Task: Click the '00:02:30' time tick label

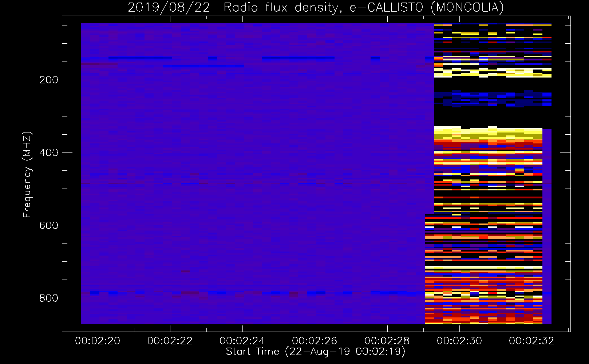Action: point(460,341)
